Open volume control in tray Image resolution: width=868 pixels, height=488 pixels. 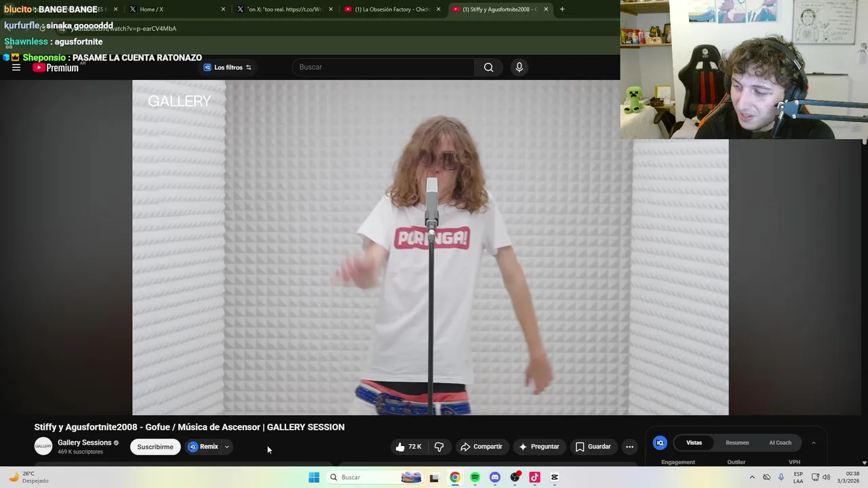[826, 477]
